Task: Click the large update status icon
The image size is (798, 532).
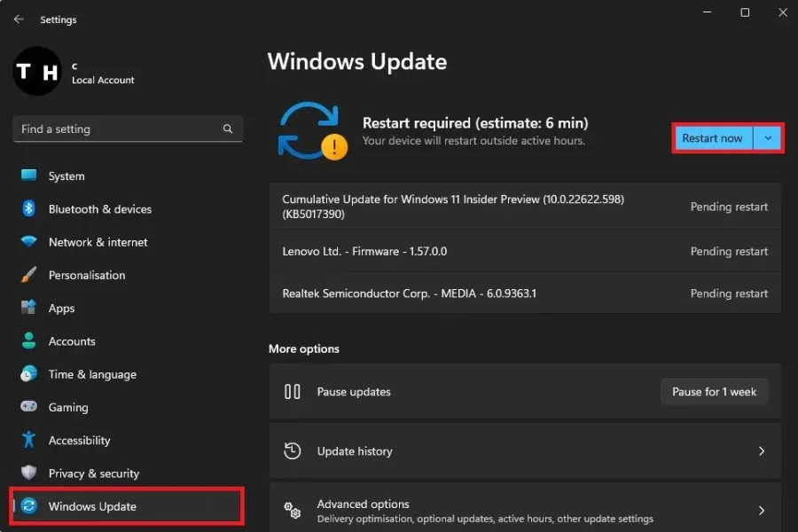Action: tap(312, 131)
